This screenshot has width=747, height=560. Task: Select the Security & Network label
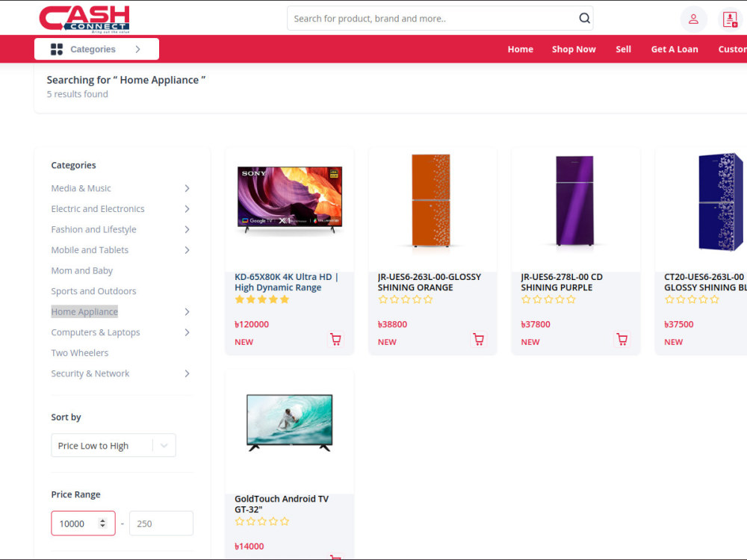[90, 373]
